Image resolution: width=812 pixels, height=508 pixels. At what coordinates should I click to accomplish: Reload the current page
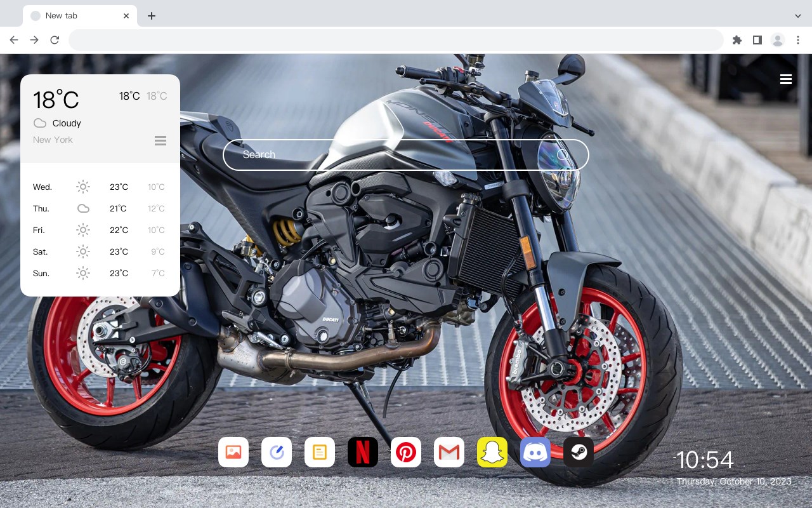(x=55, y=40)
